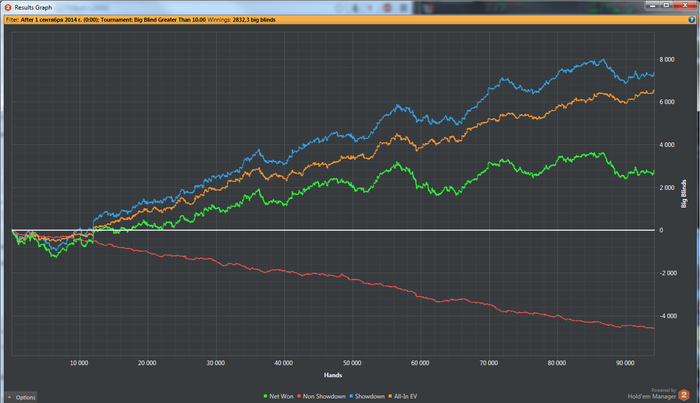
Task: Close the Results Graph window
Action: pyautogui.click(x=685, y=5)
